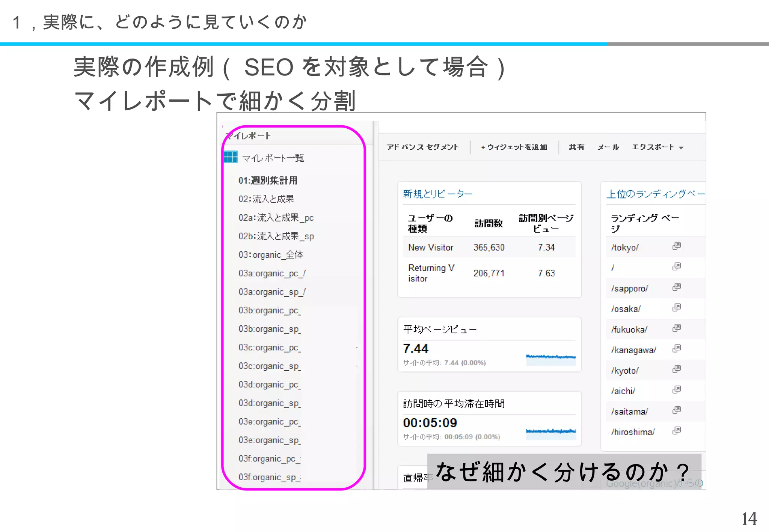Click the マイレポート sidebar section header
Image resolution: width=769 pixels, height=532 pixels.
(248, 136)
